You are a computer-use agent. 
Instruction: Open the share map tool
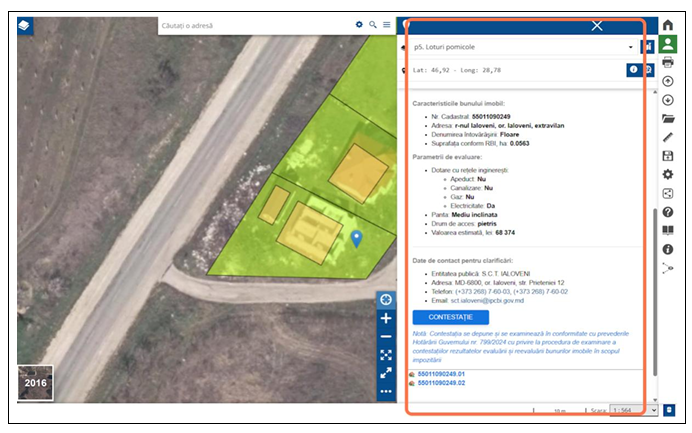click(668, 193)
